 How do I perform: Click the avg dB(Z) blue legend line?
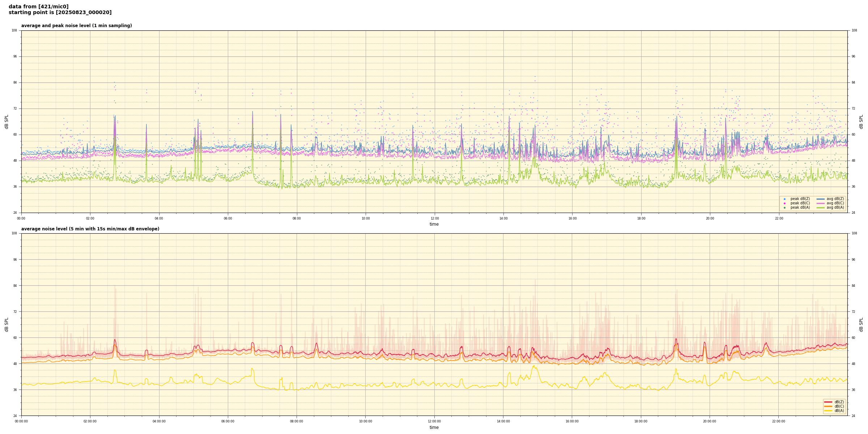(821, 199)
